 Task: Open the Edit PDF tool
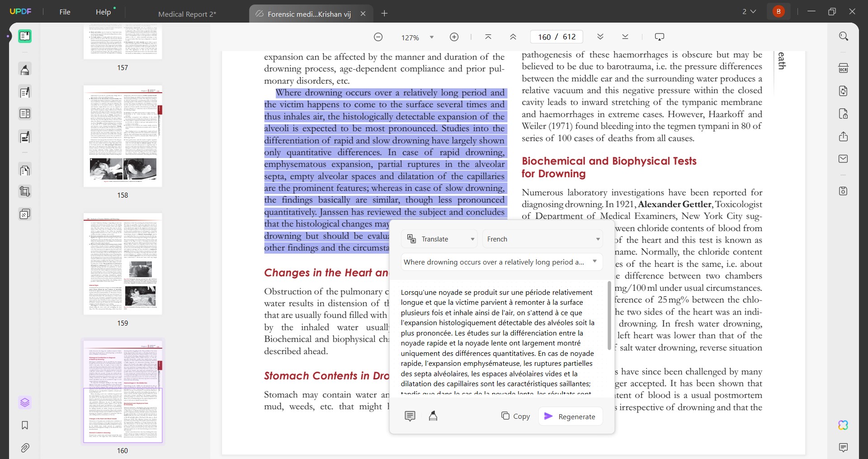coord(25,92)
